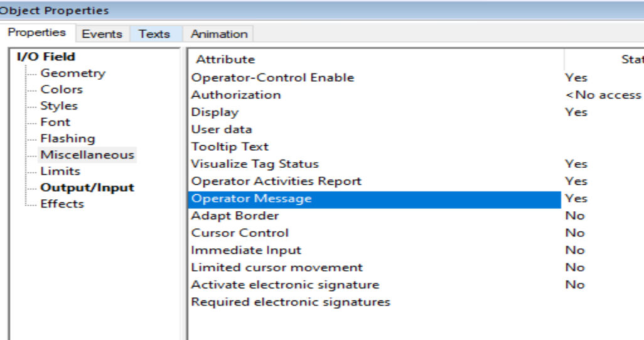Open the Colors property group

click(x=62, y=89)
